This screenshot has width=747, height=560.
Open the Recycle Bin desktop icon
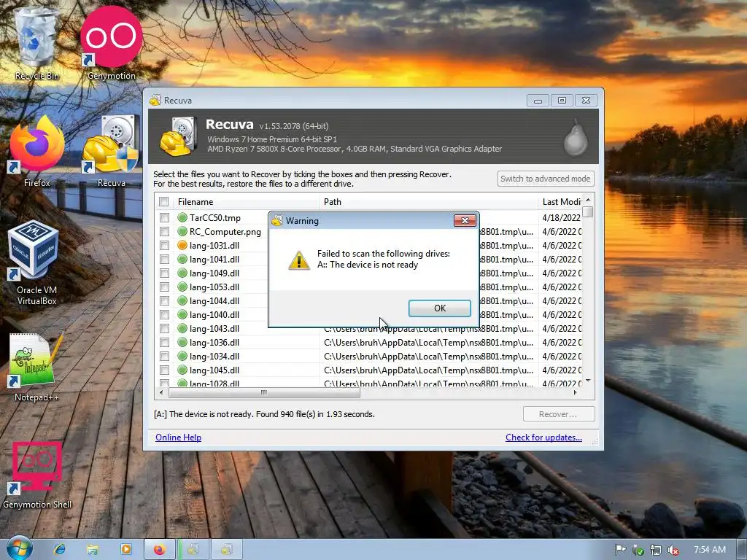(36, 43)
